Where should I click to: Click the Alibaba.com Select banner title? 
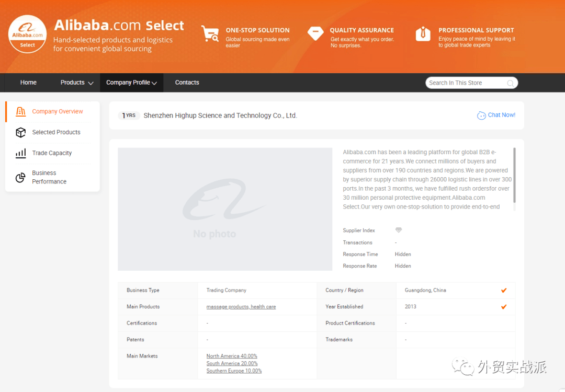click(x=119, y=26)
